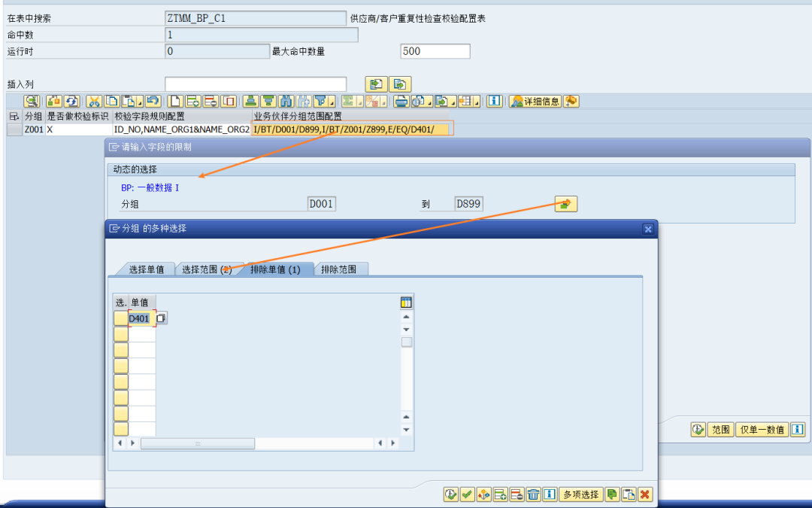Click the upper-limit field D899
The image size is (812, 508).
point(468,204)
